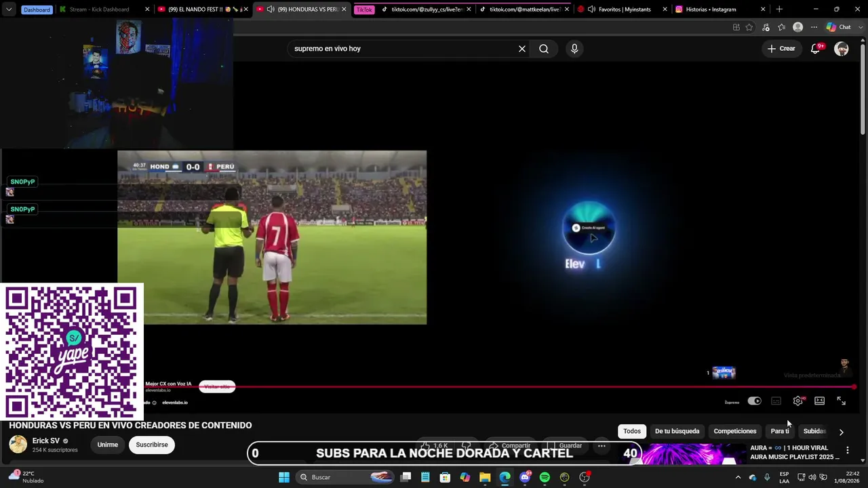Image resolution: width=868 pixels, height=488 pixels.
Task: Click the Unirme button
Action: tap(107, 445)
